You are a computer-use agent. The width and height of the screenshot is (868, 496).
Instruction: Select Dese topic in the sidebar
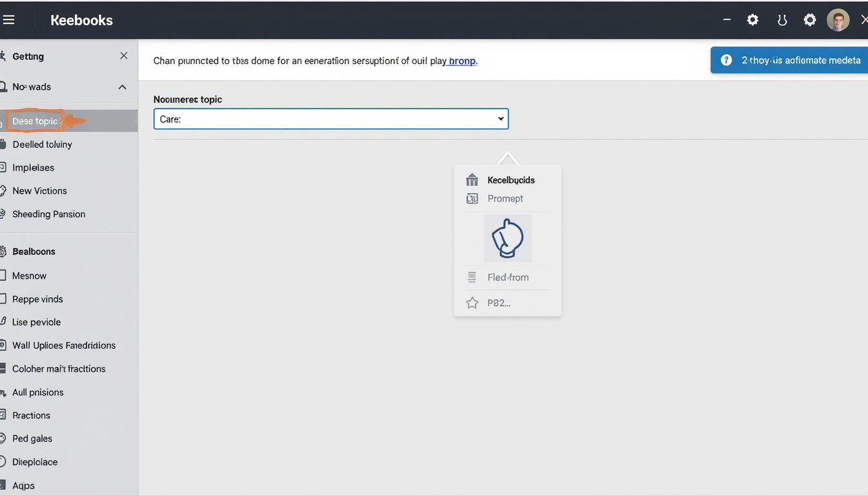click(36, 121)
